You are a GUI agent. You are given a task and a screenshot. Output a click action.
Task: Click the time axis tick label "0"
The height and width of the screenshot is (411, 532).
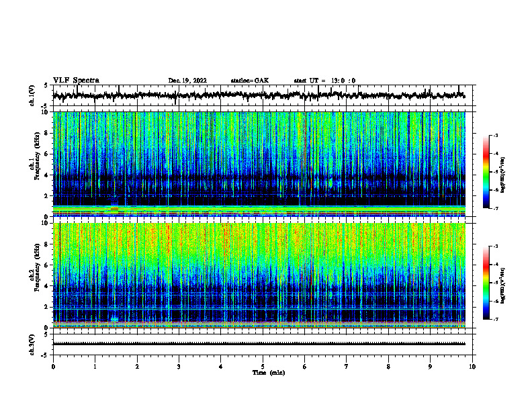53,367
